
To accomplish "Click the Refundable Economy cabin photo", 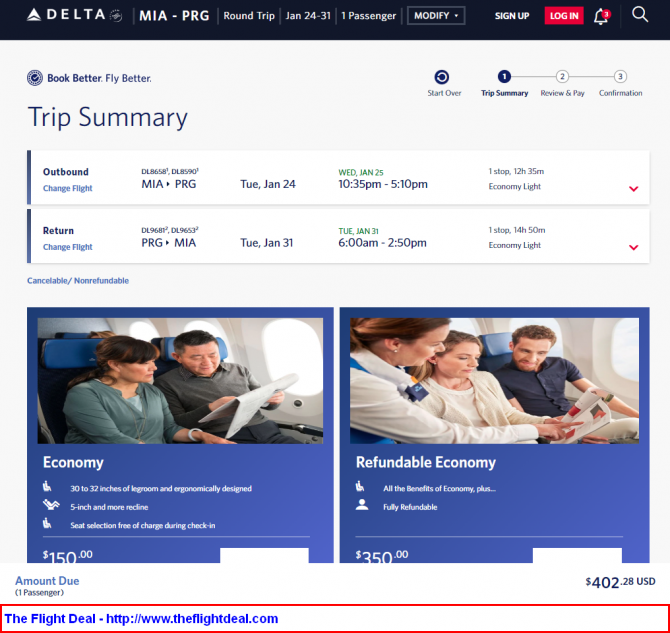I will 494,380.
